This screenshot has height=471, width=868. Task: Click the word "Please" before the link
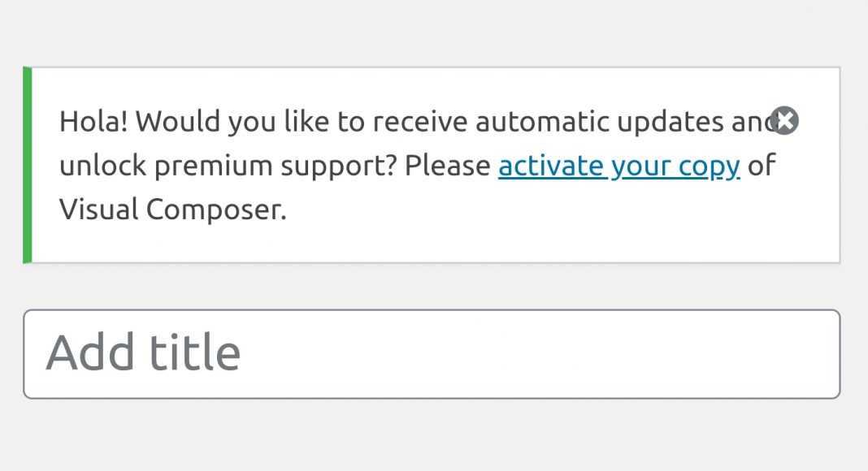point(448,166)
